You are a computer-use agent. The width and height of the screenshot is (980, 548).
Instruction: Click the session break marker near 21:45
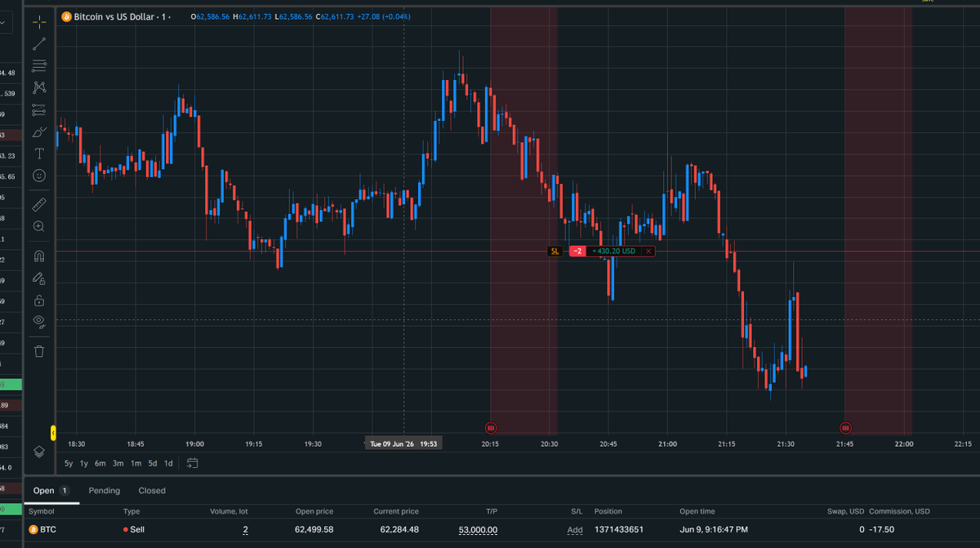(x=846, y=427)
